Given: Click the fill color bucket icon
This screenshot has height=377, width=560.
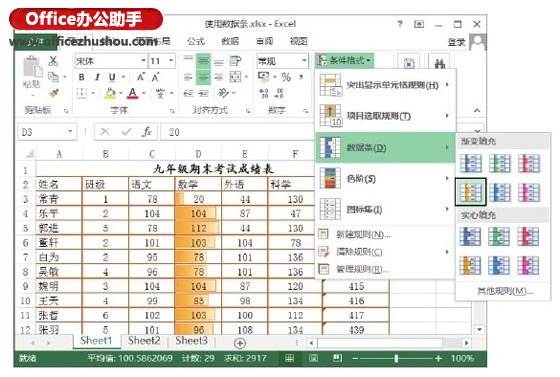Looking at the screenshot, I should [110, 93].
